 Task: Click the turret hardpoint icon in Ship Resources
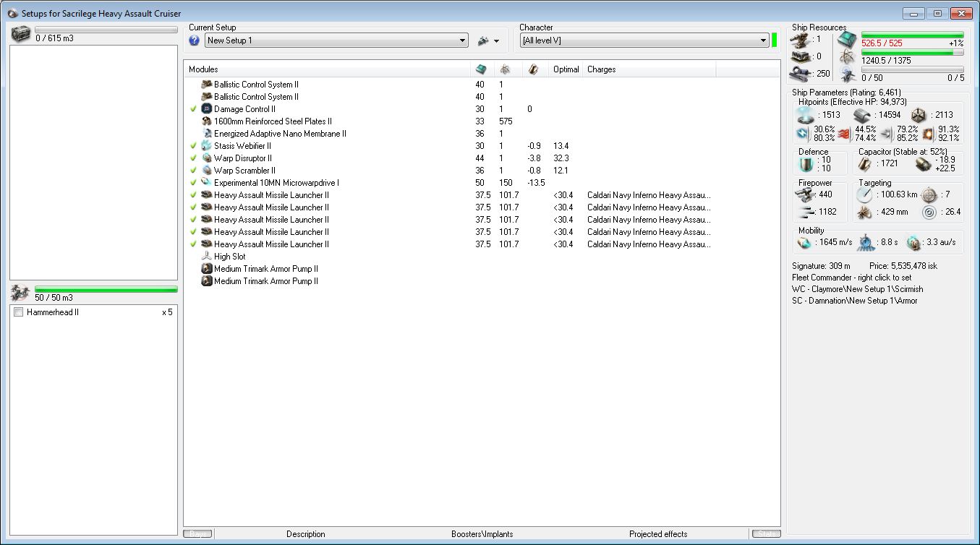tap(801, 39)
